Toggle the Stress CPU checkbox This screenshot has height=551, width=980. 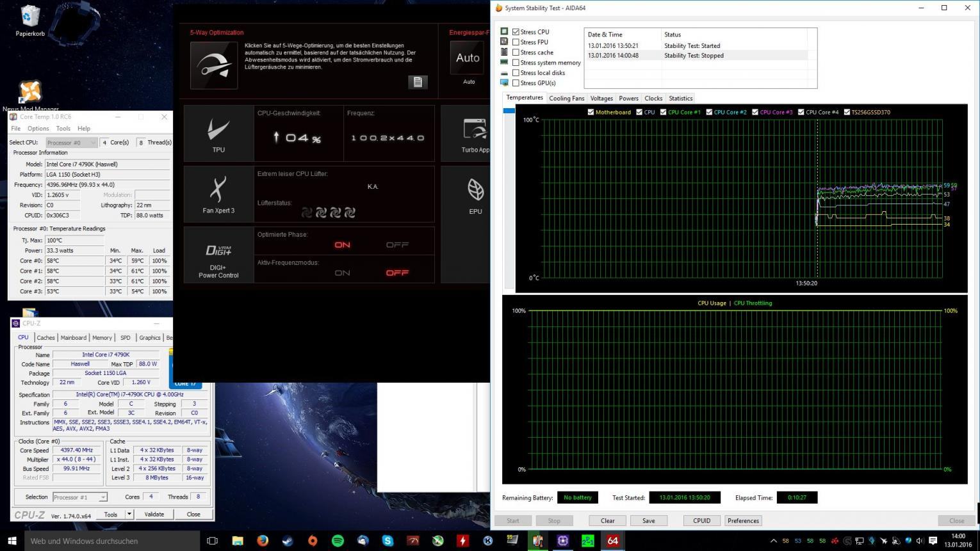coord(516,32)
